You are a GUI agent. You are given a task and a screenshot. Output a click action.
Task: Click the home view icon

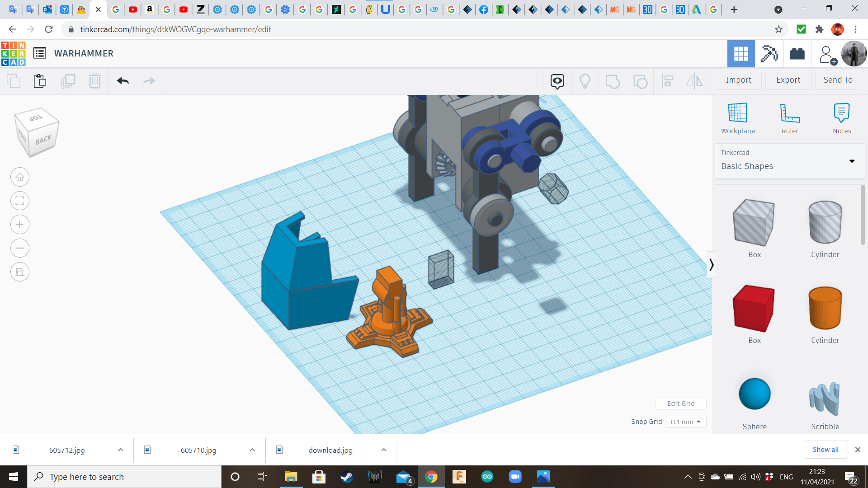pyautogui.click(x=20, y=177)
